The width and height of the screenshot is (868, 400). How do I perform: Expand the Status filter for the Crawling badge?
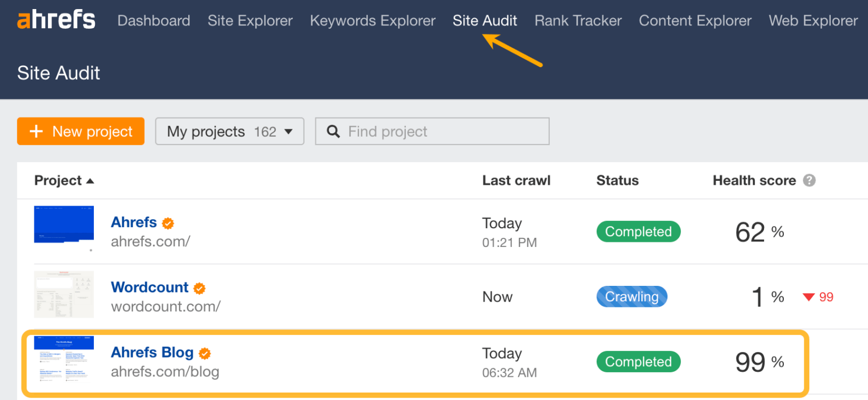tap(632, 296)
